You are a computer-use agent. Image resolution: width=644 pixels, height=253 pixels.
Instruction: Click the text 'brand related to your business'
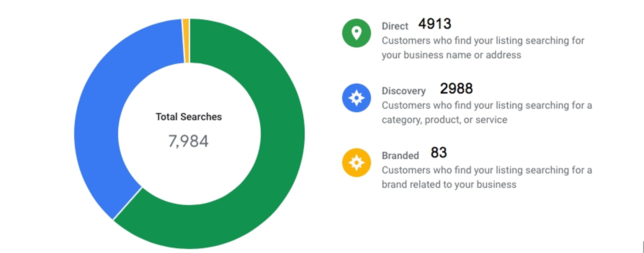[449, 184]
